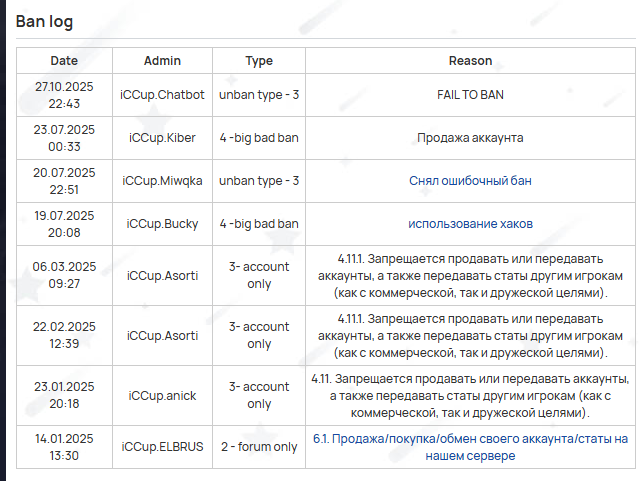Click the "FAIL TO BAN" reason text

tap(470, 95)
